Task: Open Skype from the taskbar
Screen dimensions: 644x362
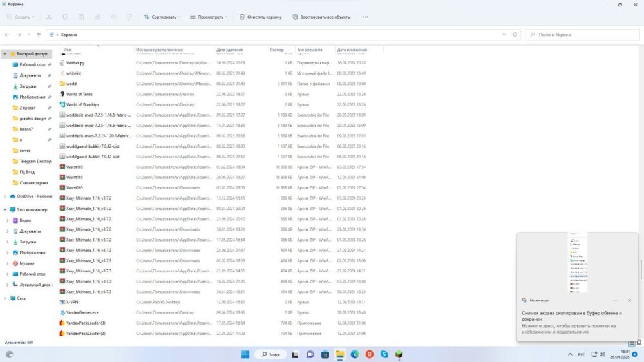Action: pos(384,354)
